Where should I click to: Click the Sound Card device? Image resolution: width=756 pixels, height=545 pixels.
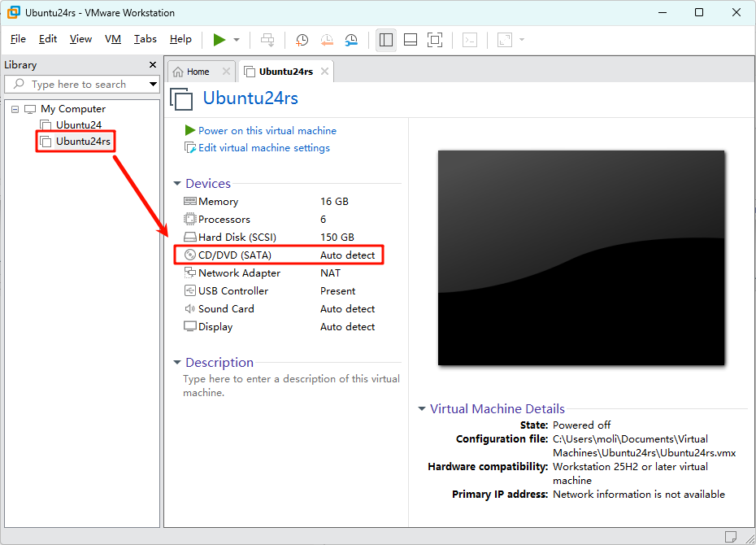(x=280, y=308)
